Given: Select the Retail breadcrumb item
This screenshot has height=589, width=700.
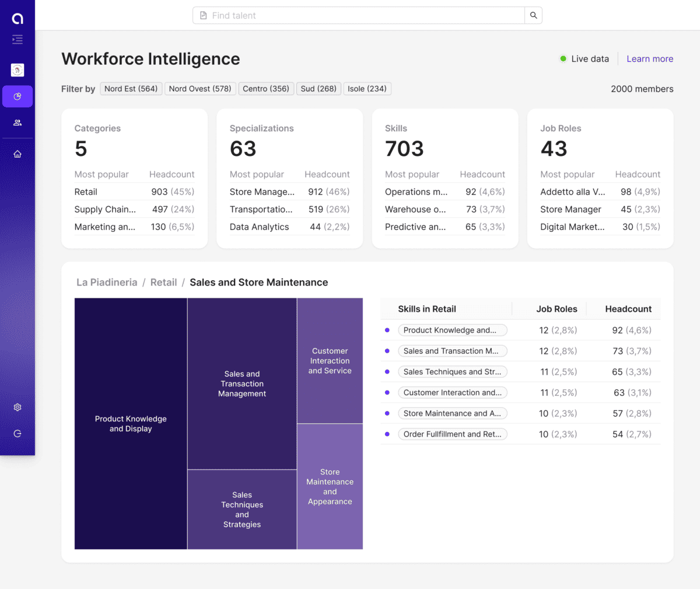Looking at the screenshot, I should [163, 282].
